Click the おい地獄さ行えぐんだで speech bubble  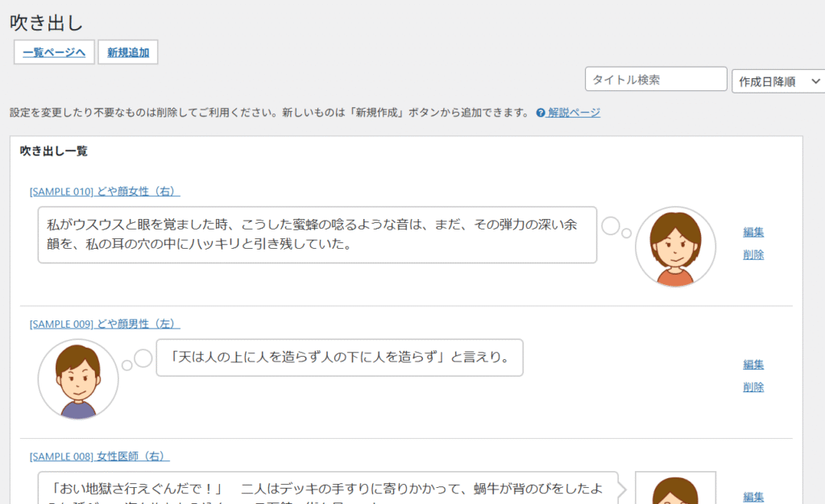[x=327, y=488]
